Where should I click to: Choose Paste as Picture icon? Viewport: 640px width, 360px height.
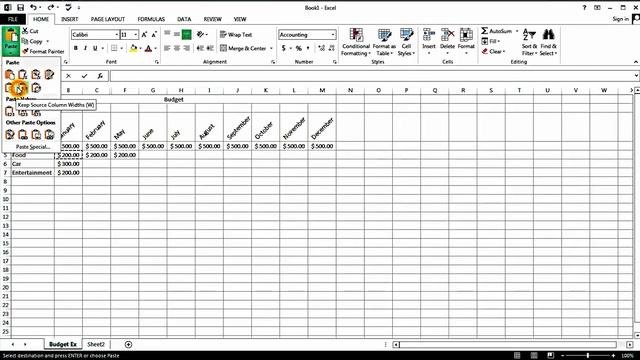point(36,134)
